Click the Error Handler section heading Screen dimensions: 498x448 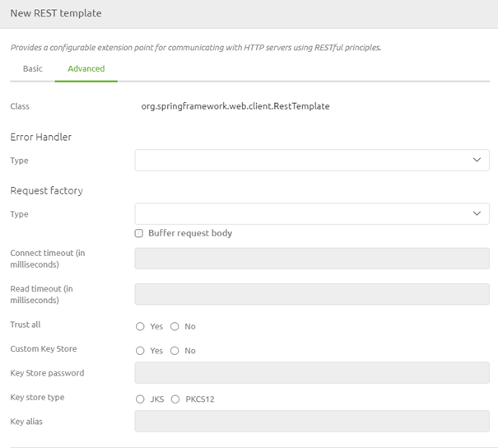click(40, 137)
